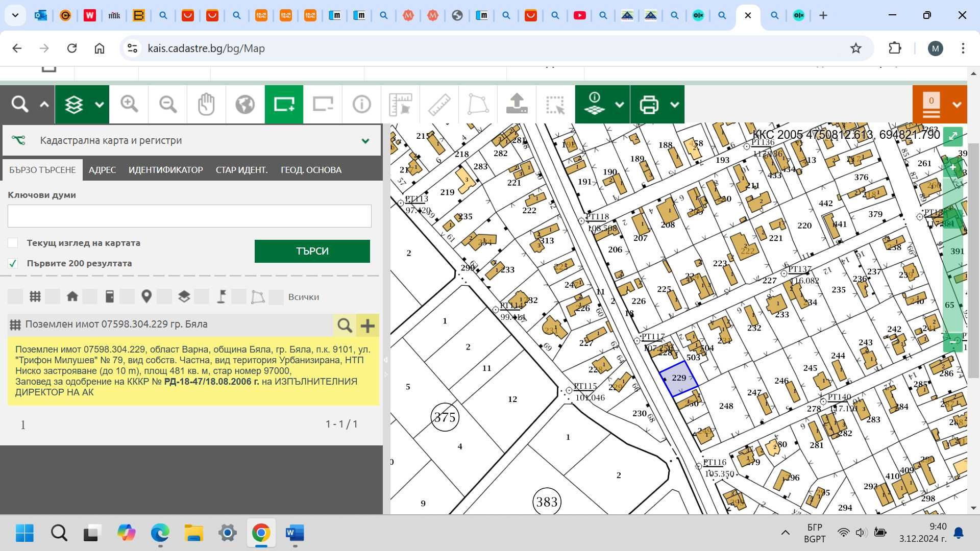Toggle the stacked layers filter checkbox
Image resolution: width=980 pixels, height=551 pixels.
(x=164, y=296)
